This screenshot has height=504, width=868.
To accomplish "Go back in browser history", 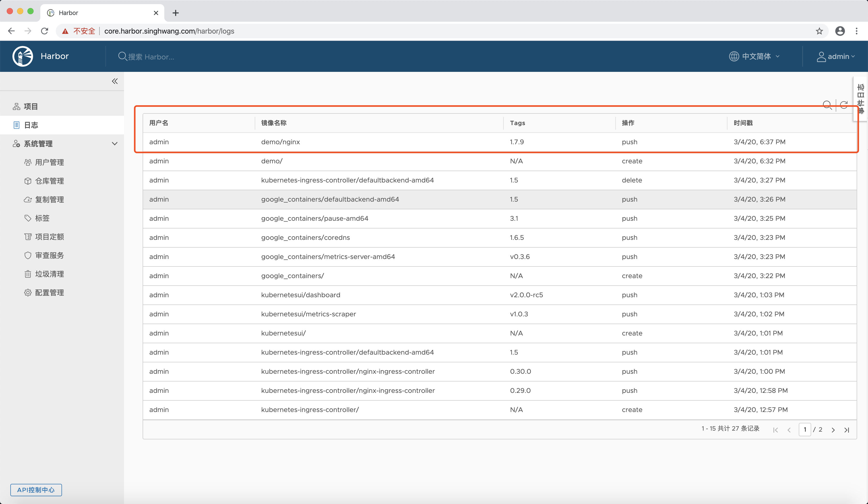I will click(11, 31).
